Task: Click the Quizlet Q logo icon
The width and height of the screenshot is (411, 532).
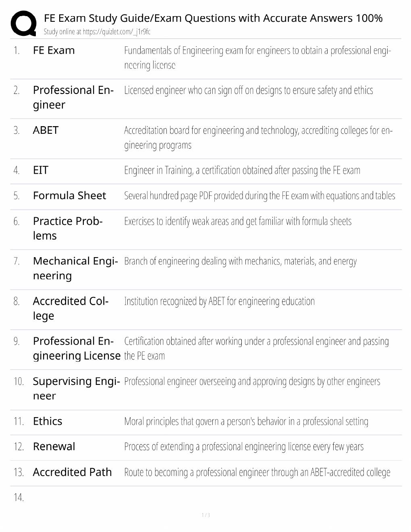Action: tap(24, 23)
